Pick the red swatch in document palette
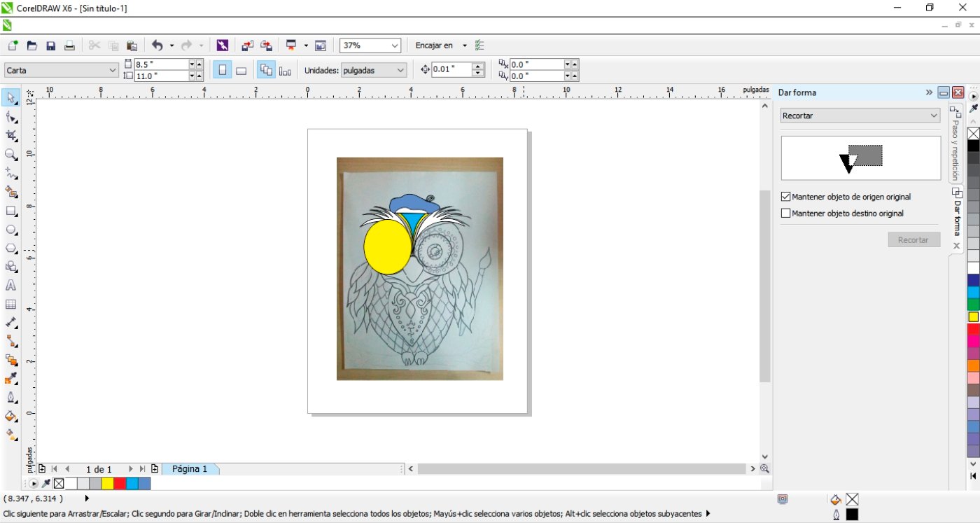Screen dimensions: 980x523 point(120,483)
